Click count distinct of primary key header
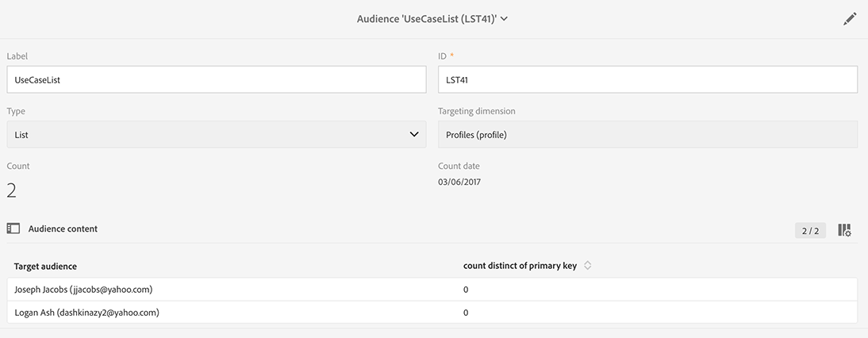 click(520, 266)
